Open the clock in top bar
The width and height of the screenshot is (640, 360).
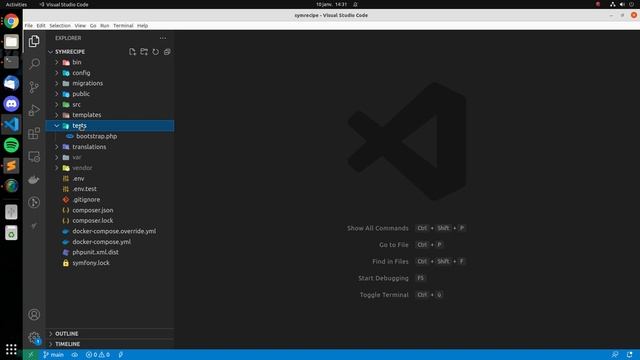(x=331, y=4)
